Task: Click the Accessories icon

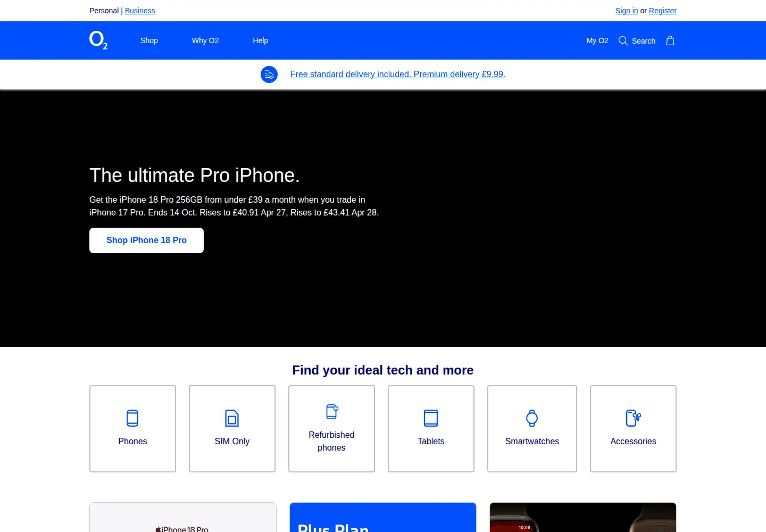Action: (x=633, y=418)
